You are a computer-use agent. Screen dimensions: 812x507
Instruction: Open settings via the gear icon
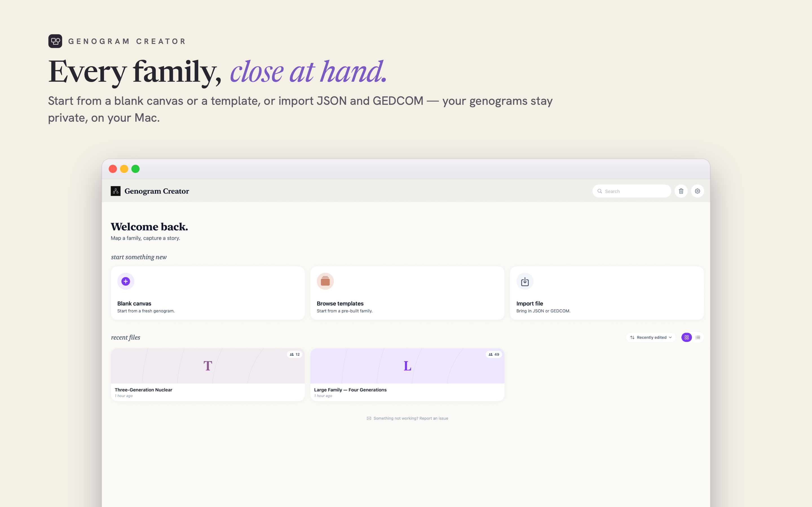click(697, 191)
